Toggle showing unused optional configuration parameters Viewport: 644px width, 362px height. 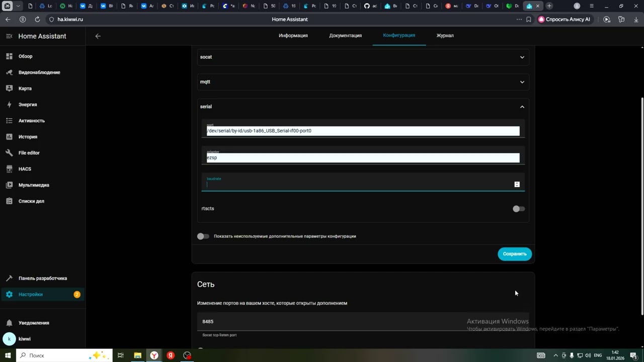[203, 236]
